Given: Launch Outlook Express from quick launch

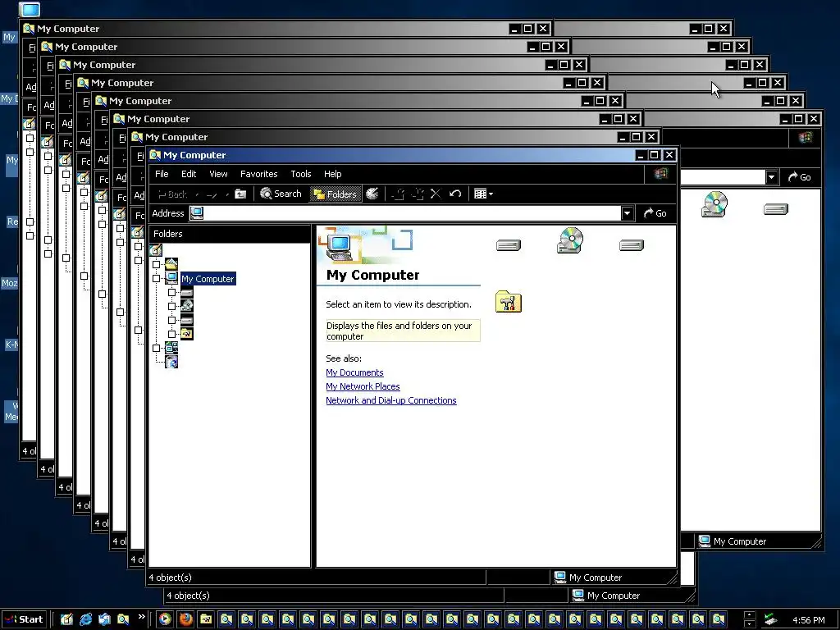Looking at the screenshot, I should tap(104, 619).
